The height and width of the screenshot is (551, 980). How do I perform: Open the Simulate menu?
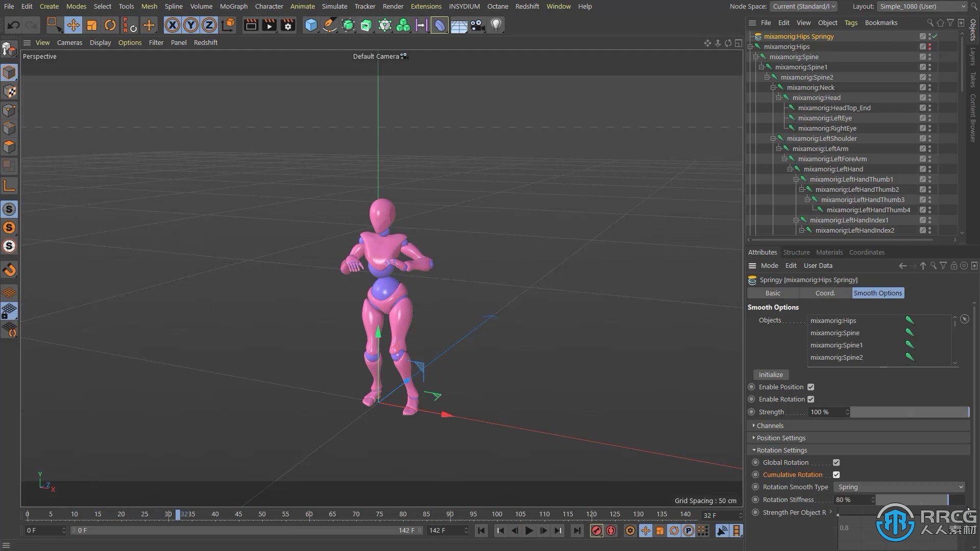(x=334, y=6)
